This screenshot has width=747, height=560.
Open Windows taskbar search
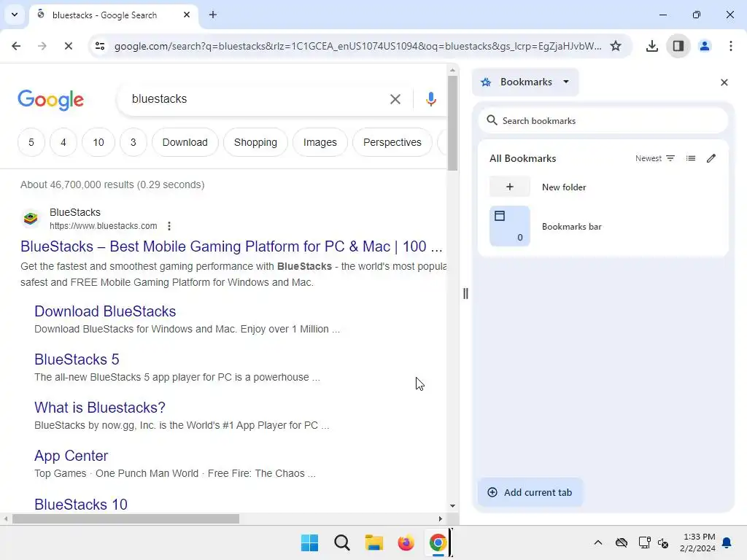(x=342, y=542)
